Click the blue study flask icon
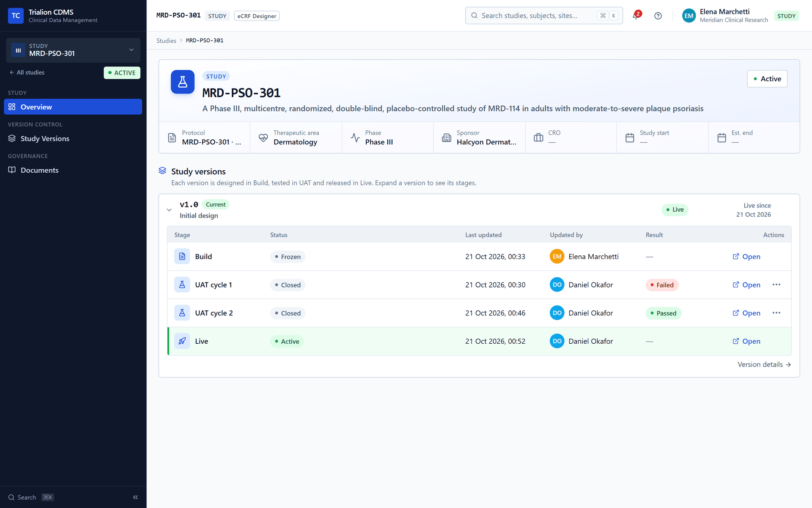The height and width of the screenshot is (508, 812). [182, 82]
